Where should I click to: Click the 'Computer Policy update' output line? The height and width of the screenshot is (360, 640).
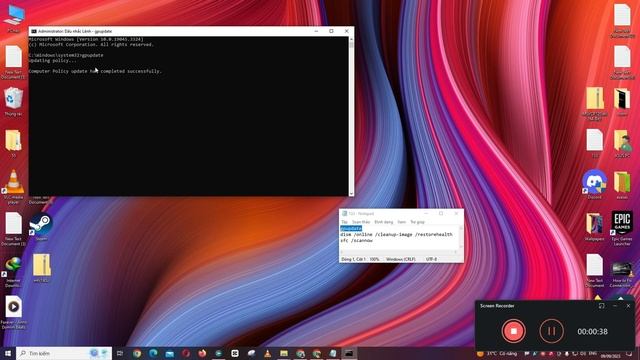tap(95, 71)
